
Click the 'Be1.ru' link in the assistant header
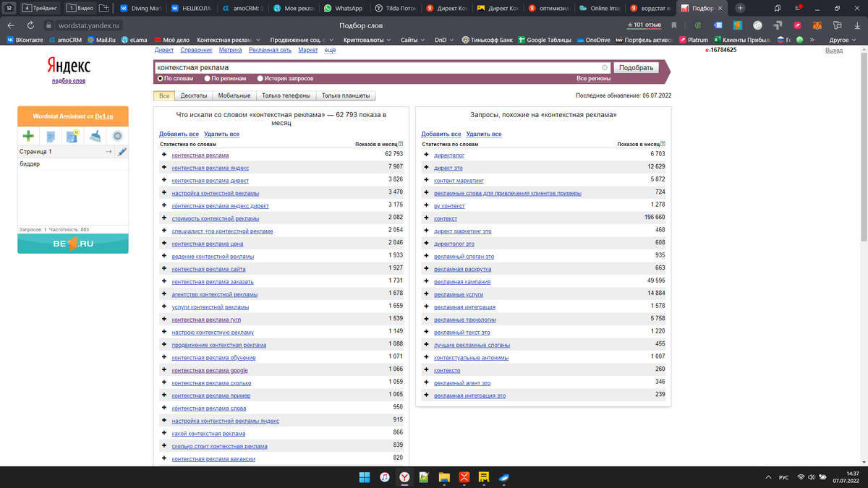coord(104,116)
